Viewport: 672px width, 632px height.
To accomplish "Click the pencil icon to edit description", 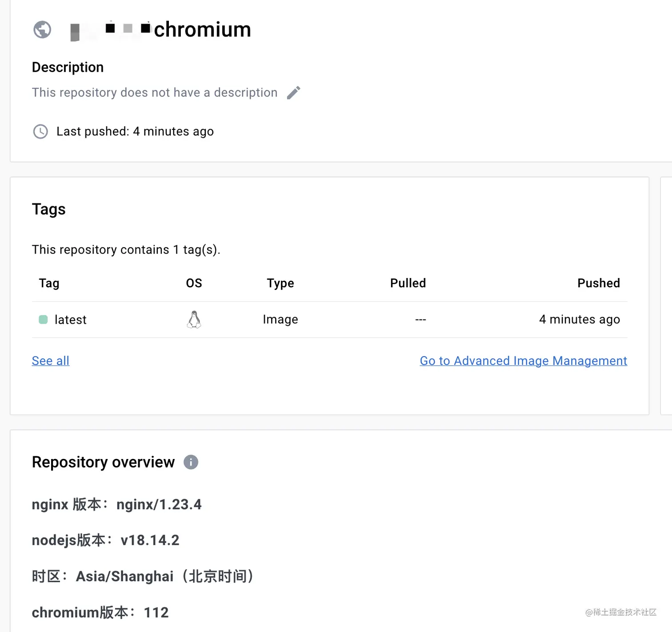I will coord(293,93).
